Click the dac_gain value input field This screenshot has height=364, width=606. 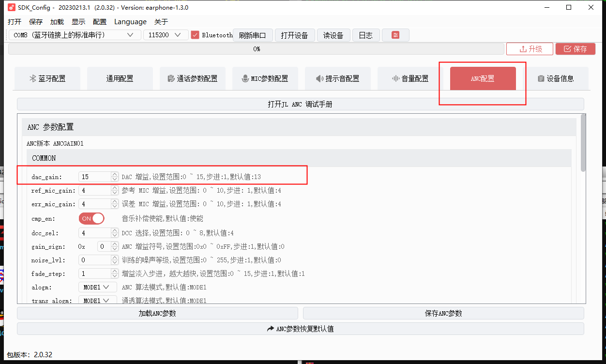click(95, 177)
